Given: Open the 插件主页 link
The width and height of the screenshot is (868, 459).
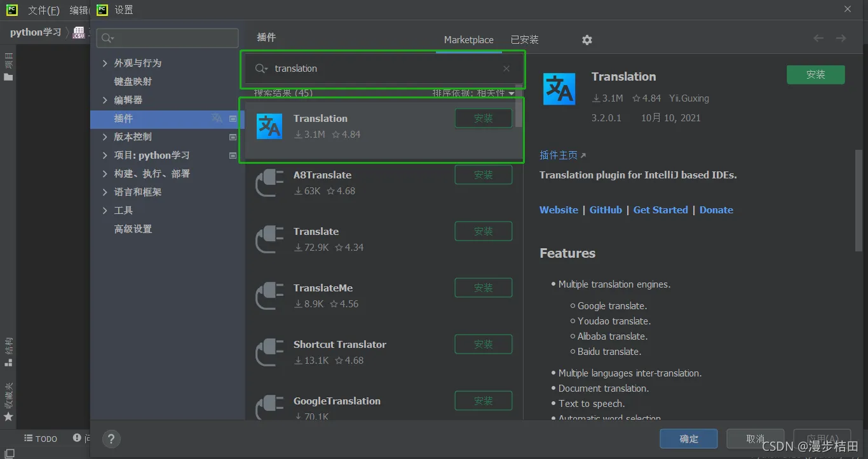Looking at the screenshot, I should [x=562, y=155].
